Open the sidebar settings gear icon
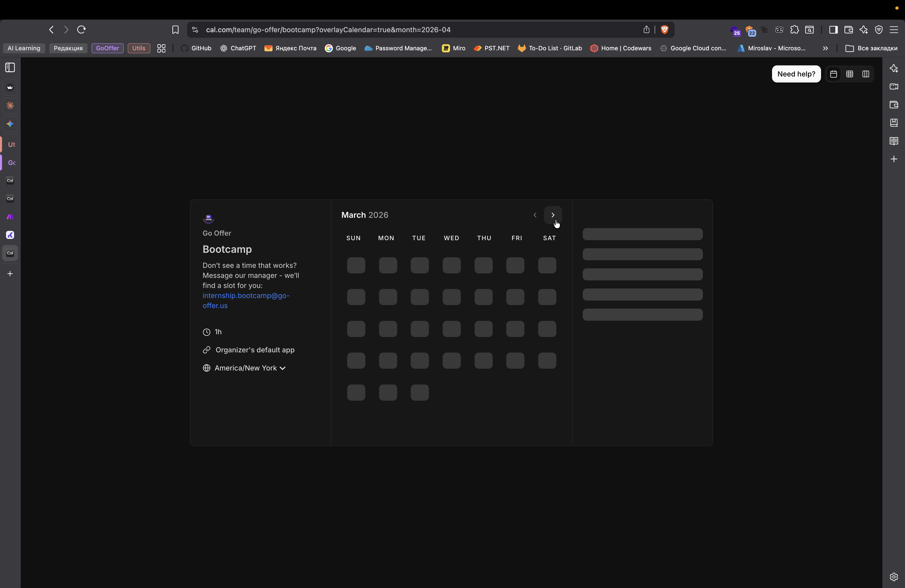This screenshot has width=905, height=588. [894, 577]
